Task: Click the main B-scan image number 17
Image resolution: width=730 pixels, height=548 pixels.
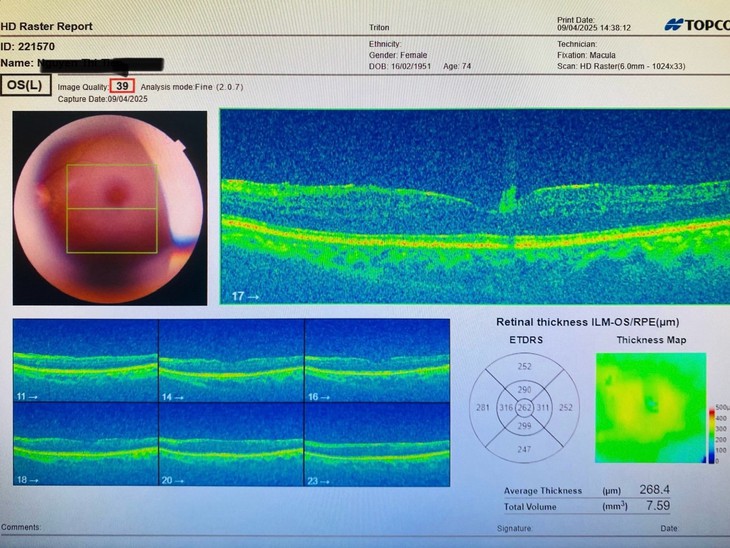Action: [x=475, y=207]
